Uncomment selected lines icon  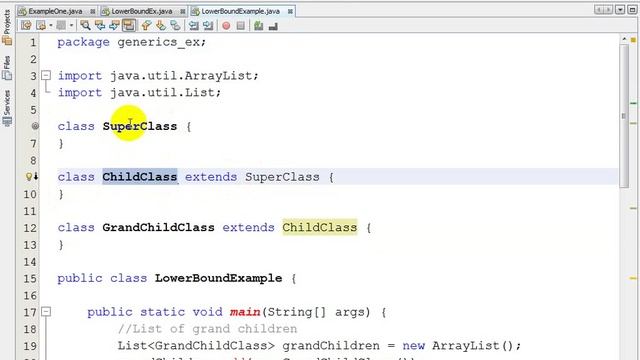coord(273,26)
